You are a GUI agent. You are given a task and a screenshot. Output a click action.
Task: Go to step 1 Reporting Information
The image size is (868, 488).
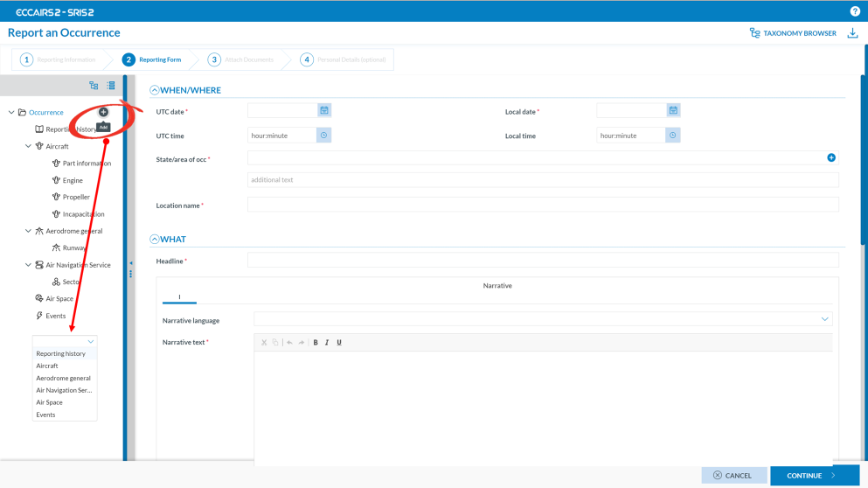pyautogui.click(x=58, y=59)
